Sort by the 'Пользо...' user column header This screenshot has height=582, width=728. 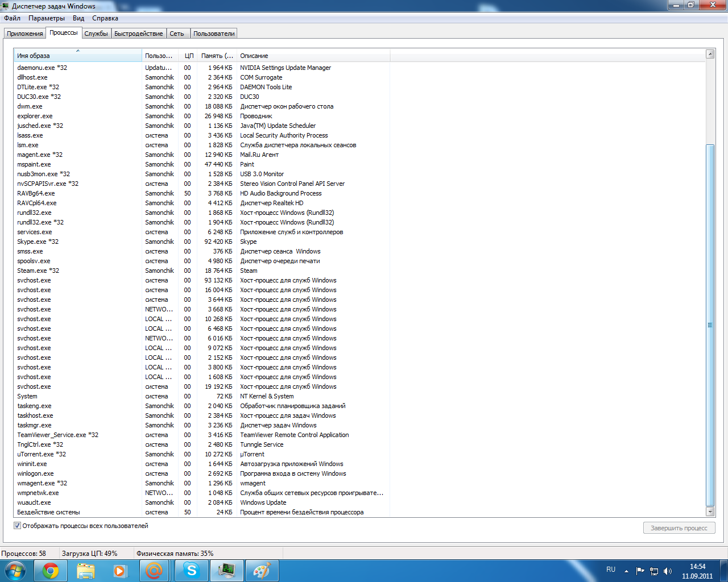point(159,56)
